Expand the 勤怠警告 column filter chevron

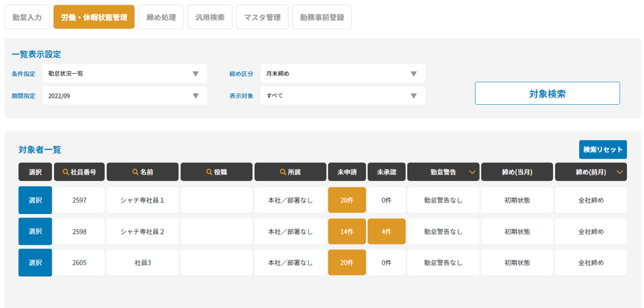click(x=472, y=172)
